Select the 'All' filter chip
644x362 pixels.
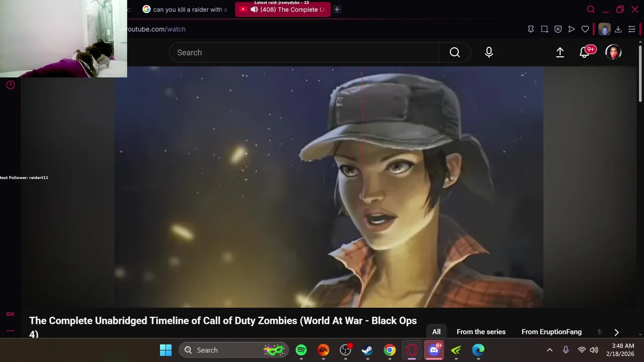(436, 332)
